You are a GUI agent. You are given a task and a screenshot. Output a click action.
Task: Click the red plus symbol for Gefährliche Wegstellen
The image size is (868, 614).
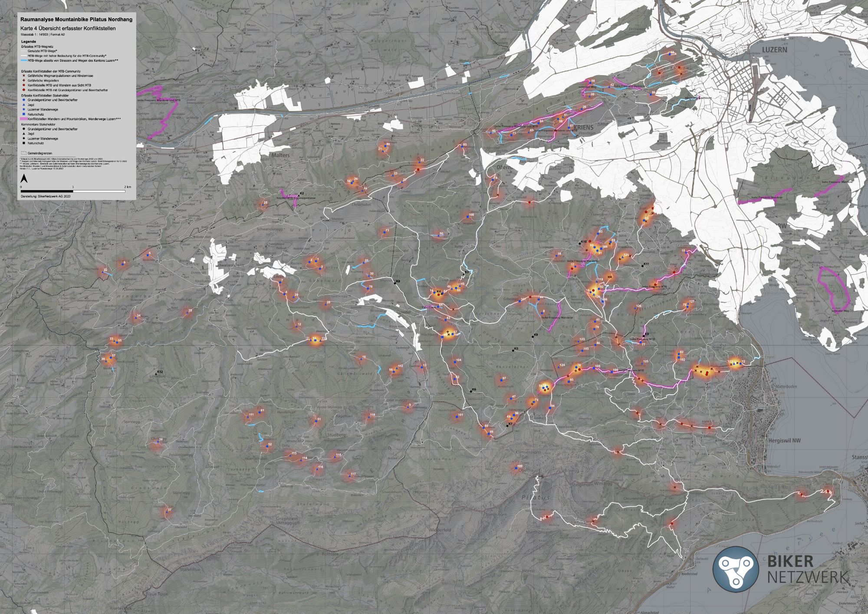pos(24,80)
